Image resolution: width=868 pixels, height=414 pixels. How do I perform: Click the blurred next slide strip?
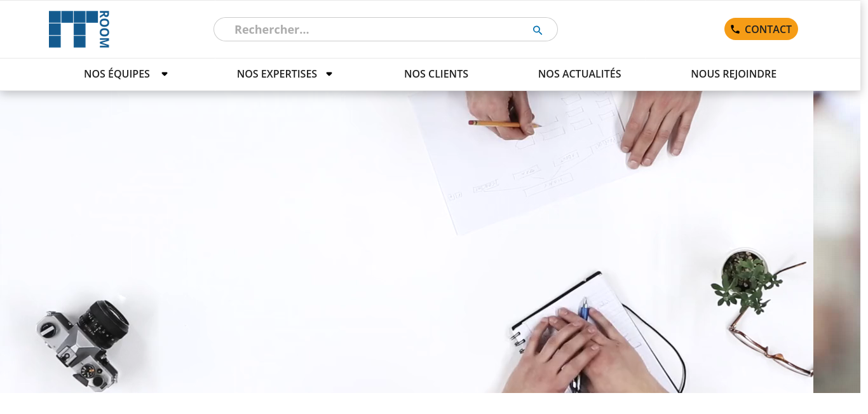(837, 242)
